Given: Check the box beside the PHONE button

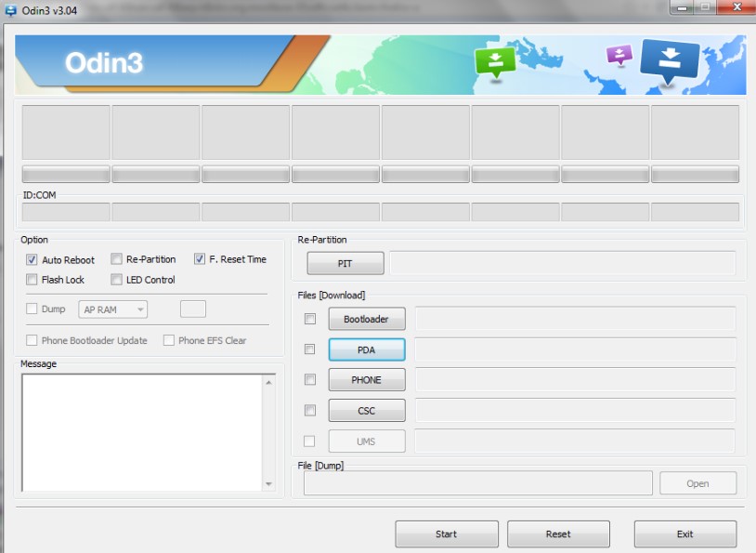Looking at the screenshot, I should (310, 380).
